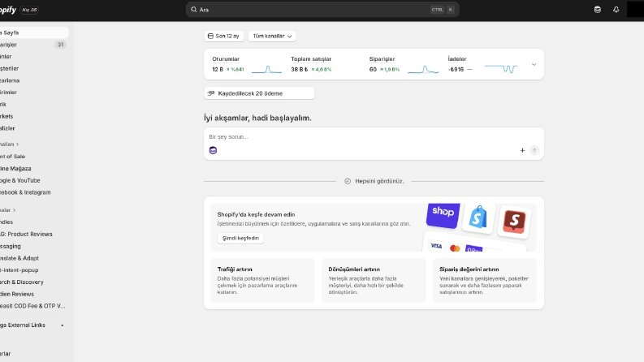This screenshot has height=362, width=644.
Task: Click the calendar icon in Son 12 ay
Action: (210, 36)
